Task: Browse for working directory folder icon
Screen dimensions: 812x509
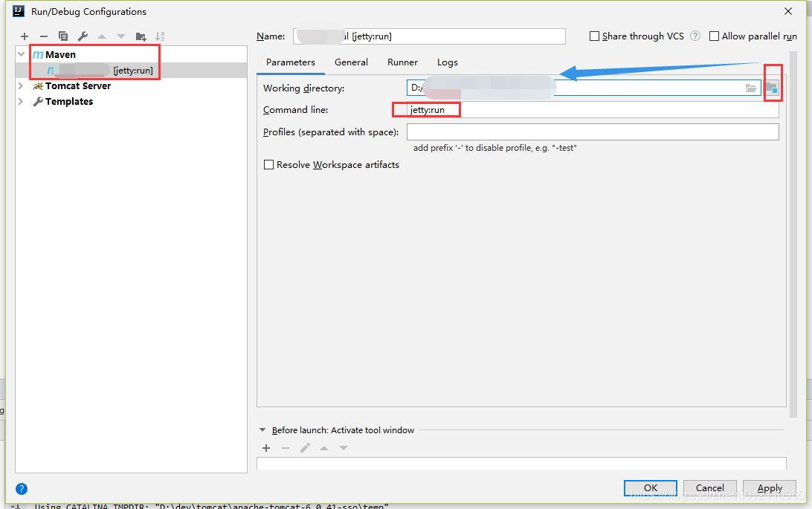Action: coord(751,88)
